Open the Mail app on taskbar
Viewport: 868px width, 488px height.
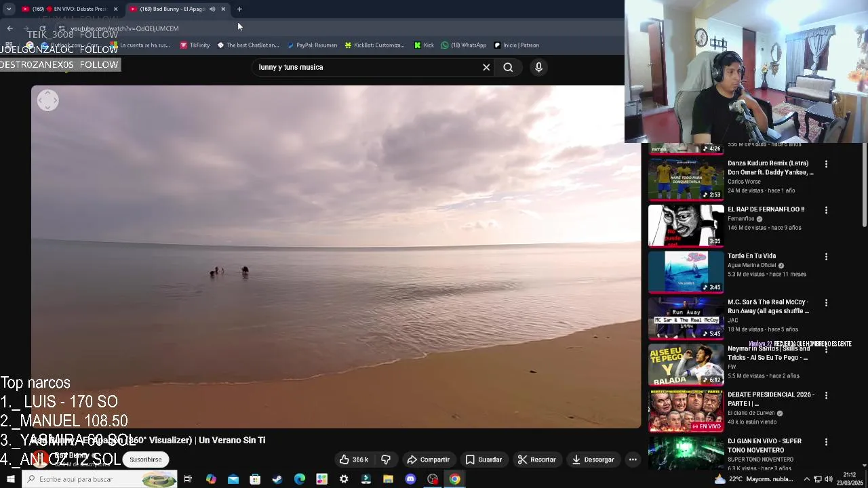click(233, 479)
